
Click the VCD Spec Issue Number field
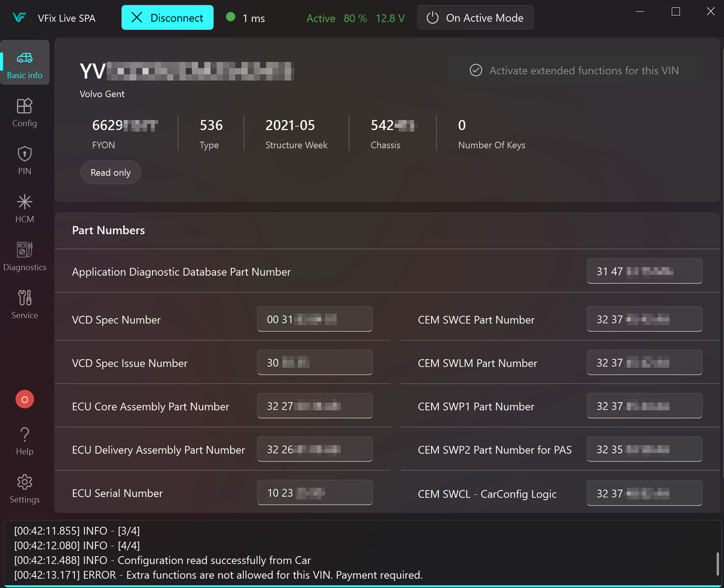pos(315,363)
